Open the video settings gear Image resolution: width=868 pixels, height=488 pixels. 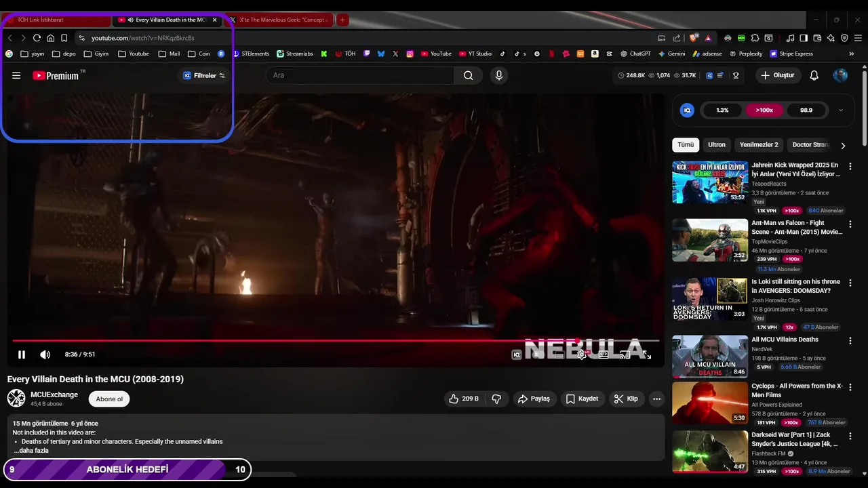click(x=581, y=354)
